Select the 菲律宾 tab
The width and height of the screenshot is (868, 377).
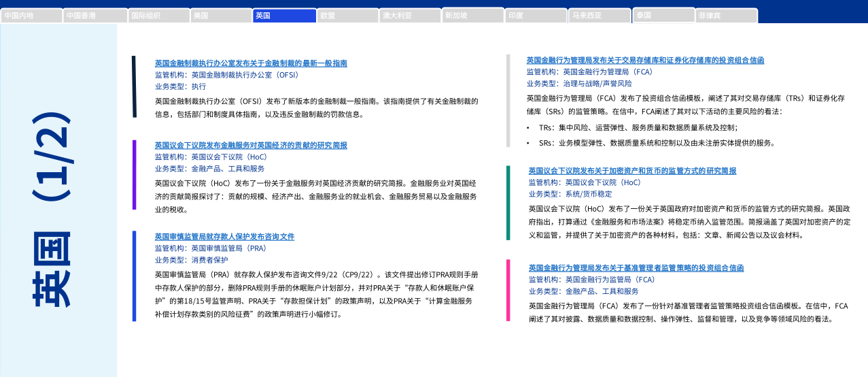pyautogui.click(x=726, y=15)
